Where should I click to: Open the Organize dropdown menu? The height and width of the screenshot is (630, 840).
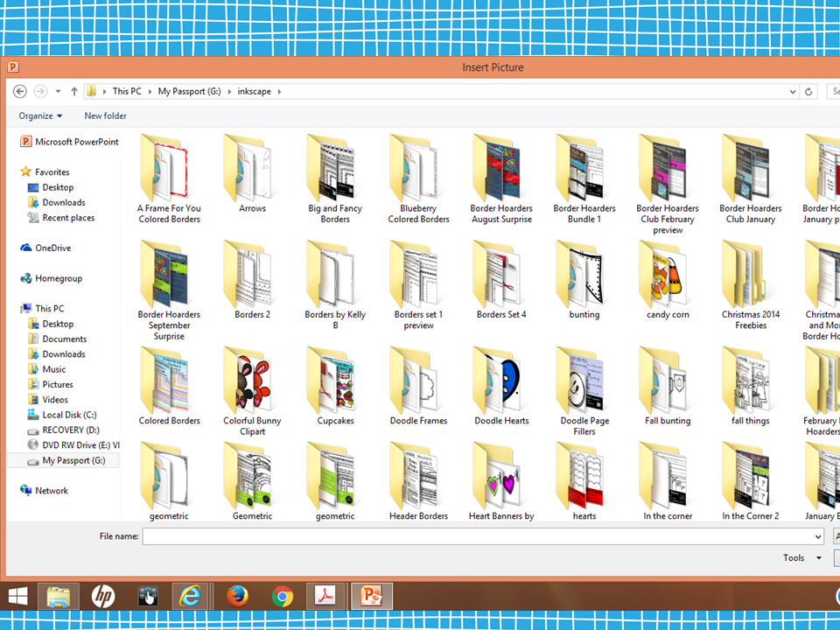coord(40,115)
